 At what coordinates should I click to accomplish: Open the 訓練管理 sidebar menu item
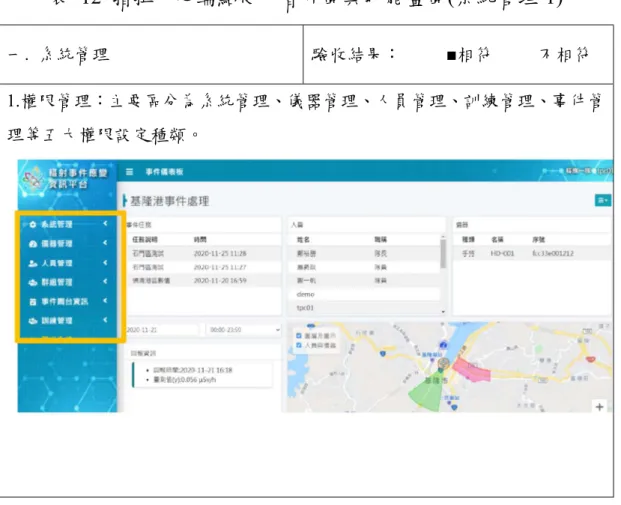pyautogui.click(x=69, y=321)
